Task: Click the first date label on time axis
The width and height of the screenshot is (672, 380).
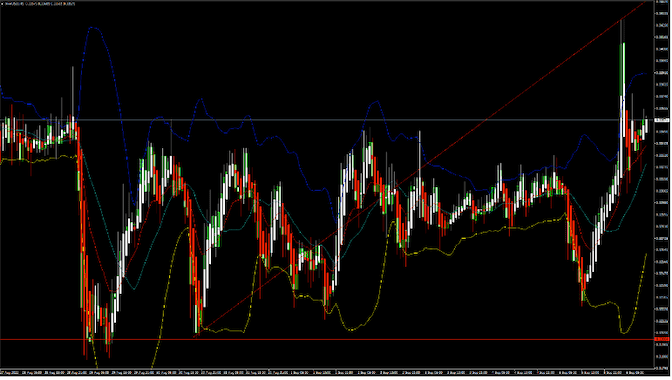Action: pyautogui.click(x=10, y=373)
